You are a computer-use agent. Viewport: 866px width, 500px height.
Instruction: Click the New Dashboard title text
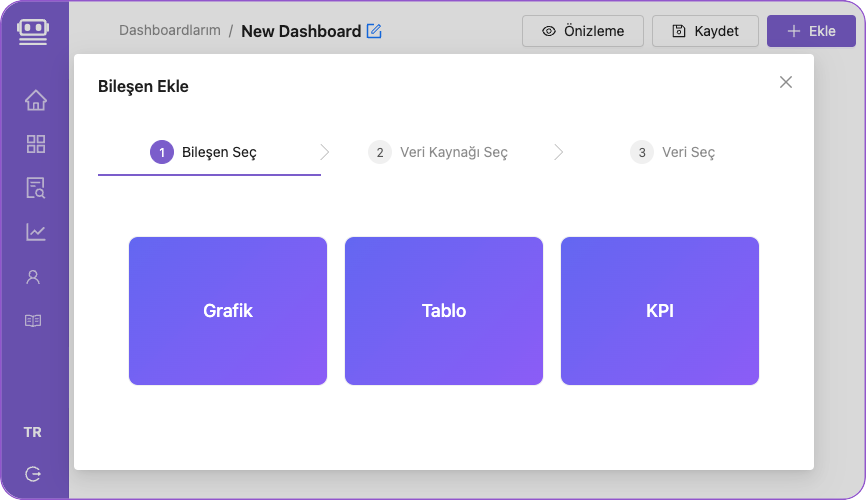click(x=301, y=31)
